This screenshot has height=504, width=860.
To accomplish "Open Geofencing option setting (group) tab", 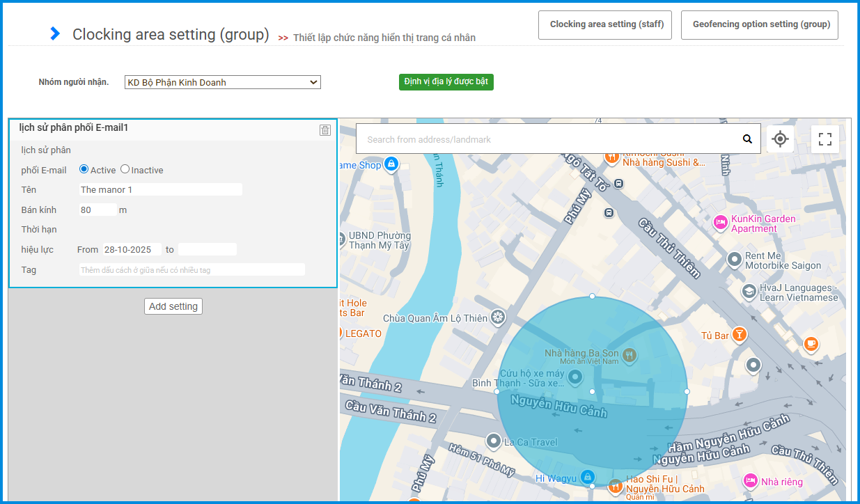I will click(x=761, y=24).
